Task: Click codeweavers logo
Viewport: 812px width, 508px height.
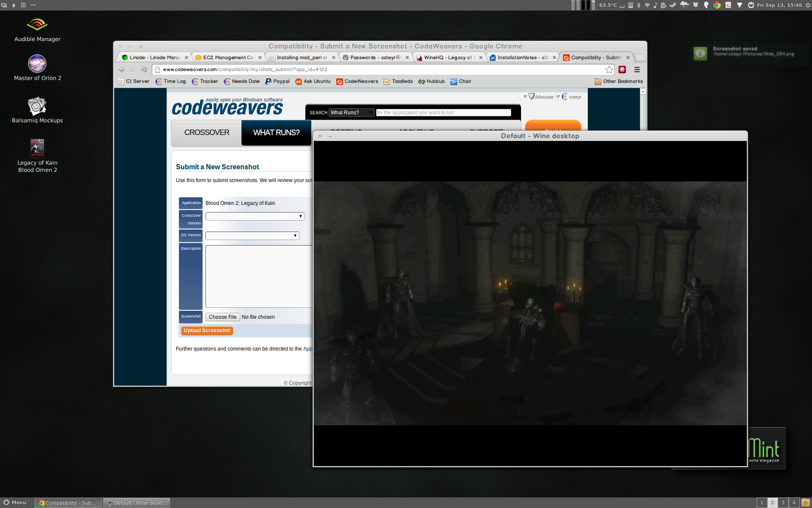Action: click(227, 107)
